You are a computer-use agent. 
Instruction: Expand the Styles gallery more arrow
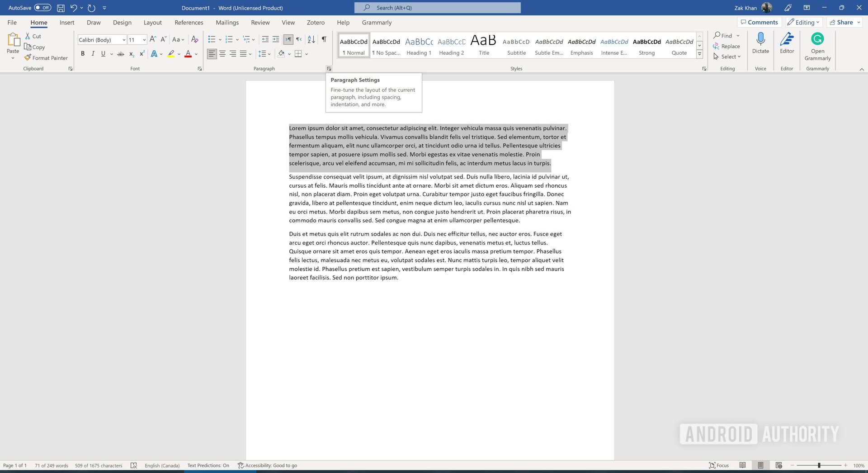(x=699, y=54)
